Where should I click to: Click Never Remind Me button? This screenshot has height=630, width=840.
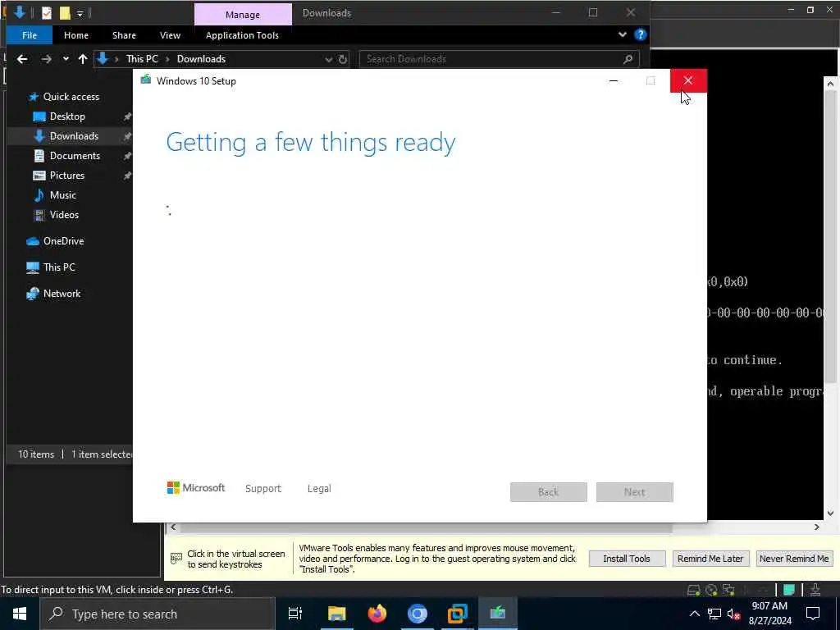tap(794, 559)
